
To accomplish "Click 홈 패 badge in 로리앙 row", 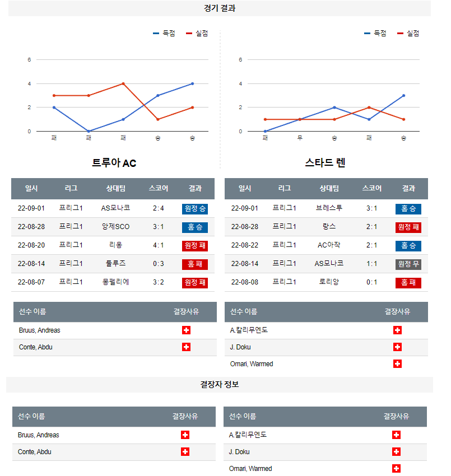I will tap(408, 283).
